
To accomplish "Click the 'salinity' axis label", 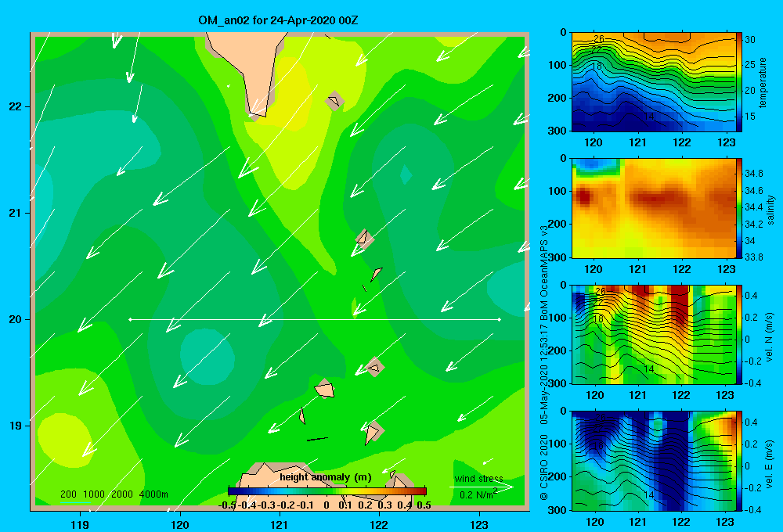I will 770,210.
